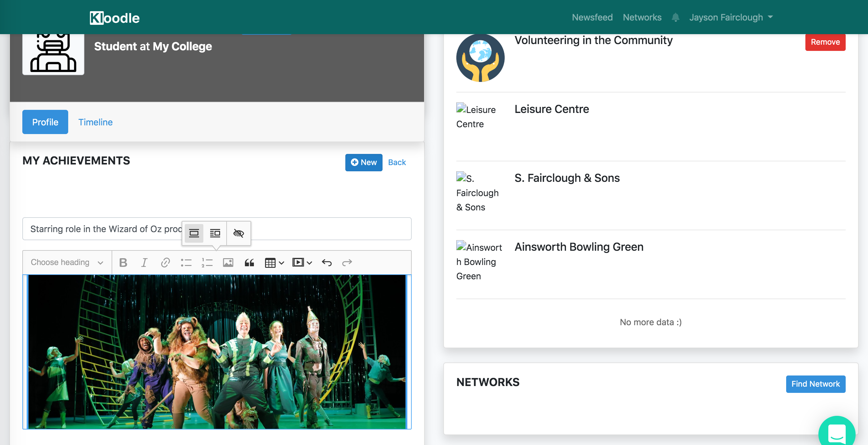Open the Choose heading dropdown
Screen dimensions: 868x445
click(x=67, y=263)
